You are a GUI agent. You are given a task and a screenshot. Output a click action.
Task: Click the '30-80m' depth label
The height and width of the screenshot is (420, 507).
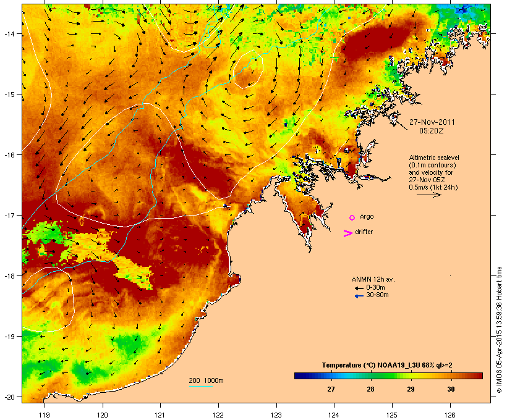point(377,295)
